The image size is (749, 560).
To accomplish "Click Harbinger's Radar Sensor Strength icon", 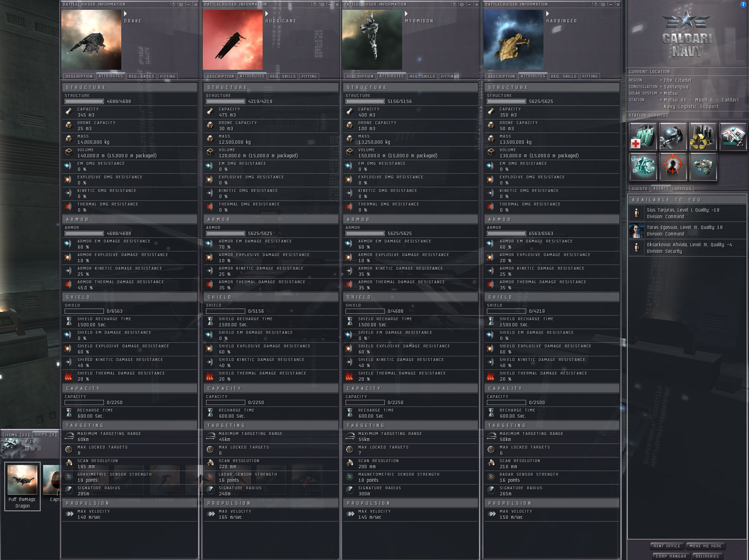I will click(x=491, y=477).
